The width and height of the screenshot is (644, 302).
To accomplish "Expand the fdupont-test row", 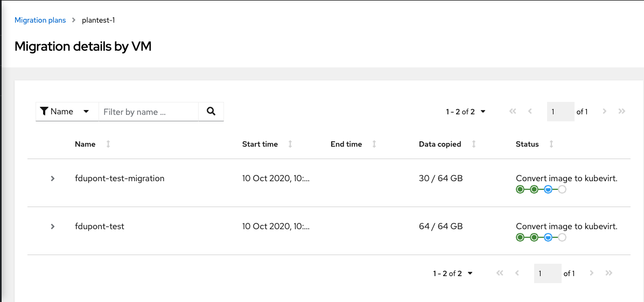I will click(x=53, y=226).
